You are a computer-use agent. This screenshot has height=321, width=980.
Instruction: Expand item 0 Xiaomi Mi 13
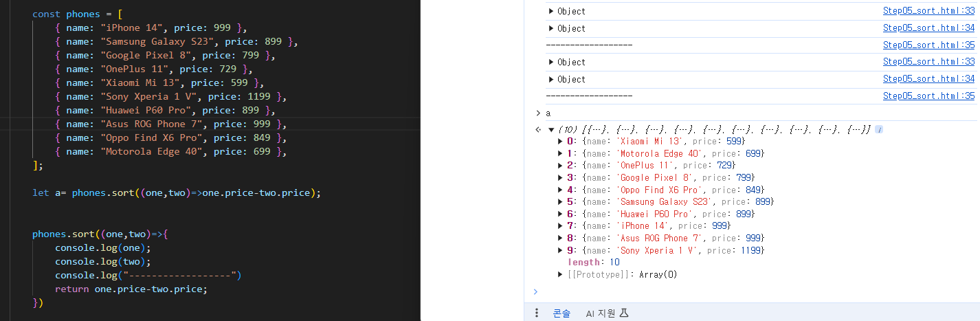(x=561, y=140)
